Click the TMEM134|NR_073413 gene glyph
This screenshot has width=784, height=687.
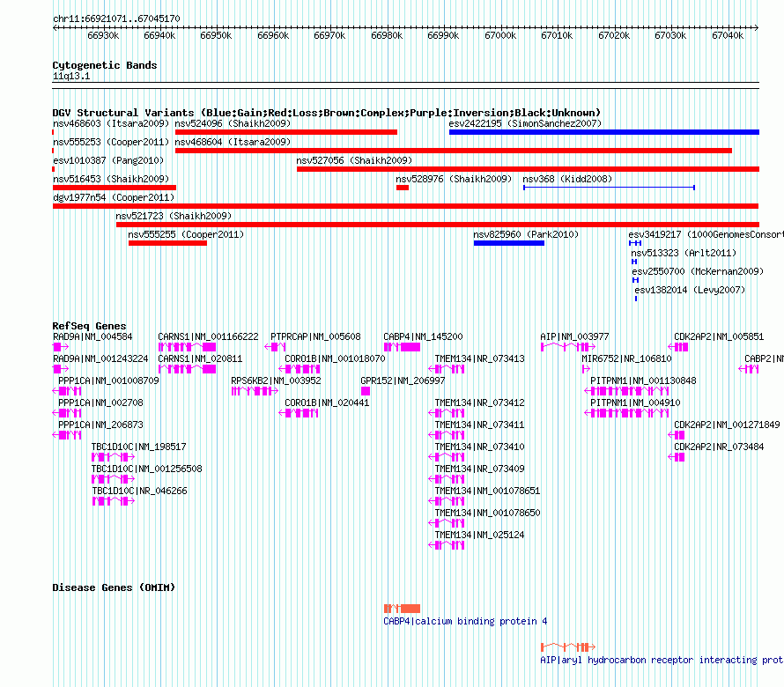tap(447, 369)
